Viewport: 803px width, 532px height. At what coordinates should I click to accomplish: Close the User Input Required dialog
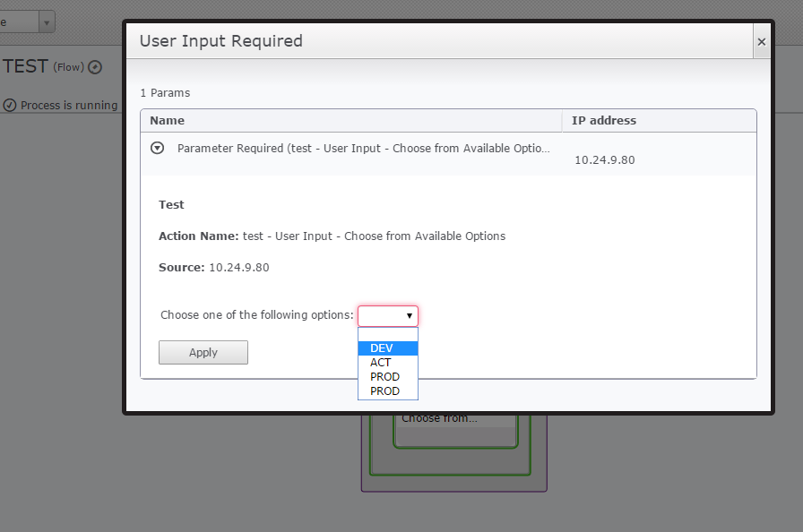tap(762, 41)
